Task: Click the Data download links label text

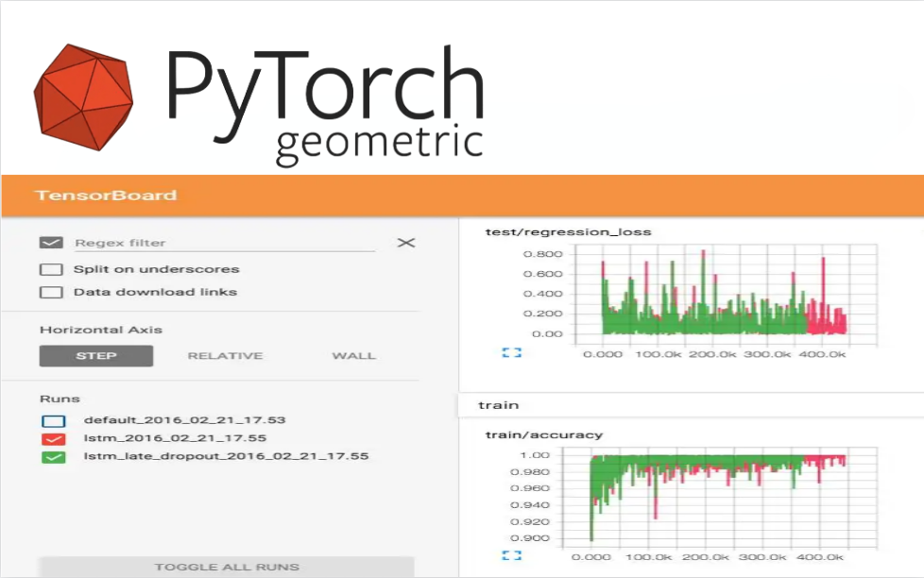Action: pyautogui.click(x=155, y=292)
